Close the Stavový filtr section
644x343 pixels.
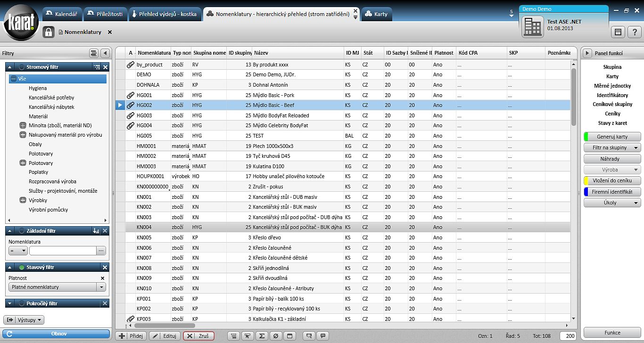point(105,267)
